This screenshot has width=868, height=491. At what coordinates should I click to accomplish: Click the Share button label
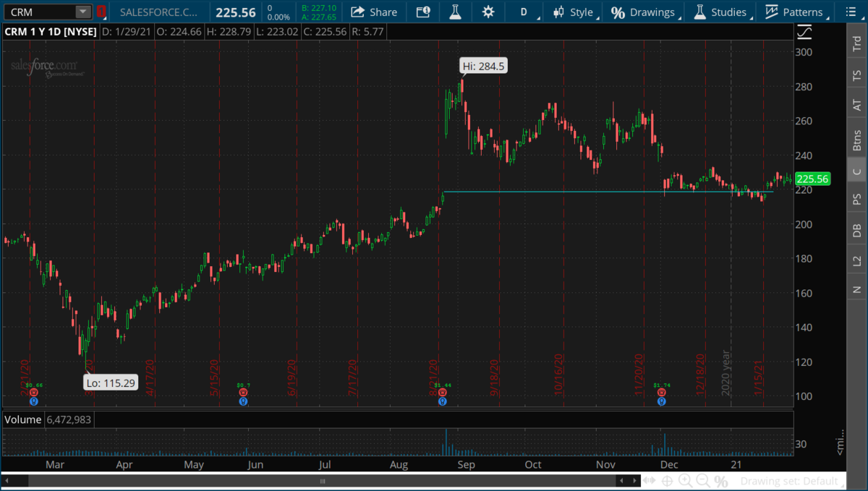point(383,12)
